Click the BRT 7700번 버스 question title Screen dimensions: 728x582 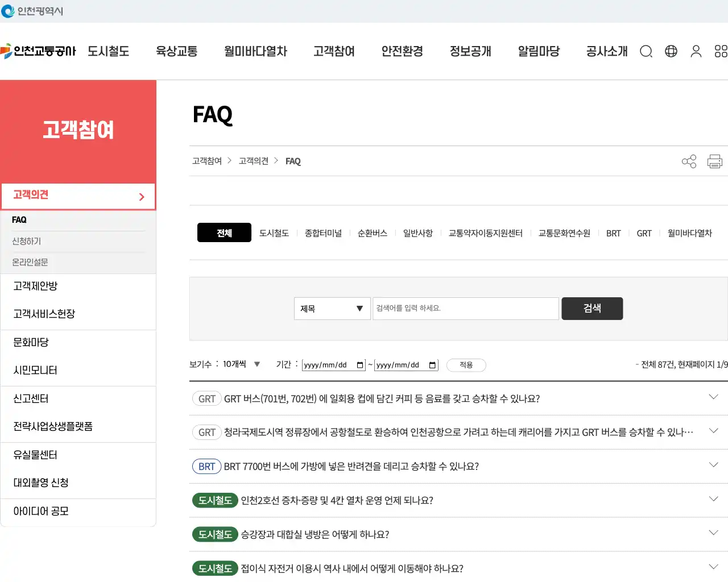[x=351, y=467]
